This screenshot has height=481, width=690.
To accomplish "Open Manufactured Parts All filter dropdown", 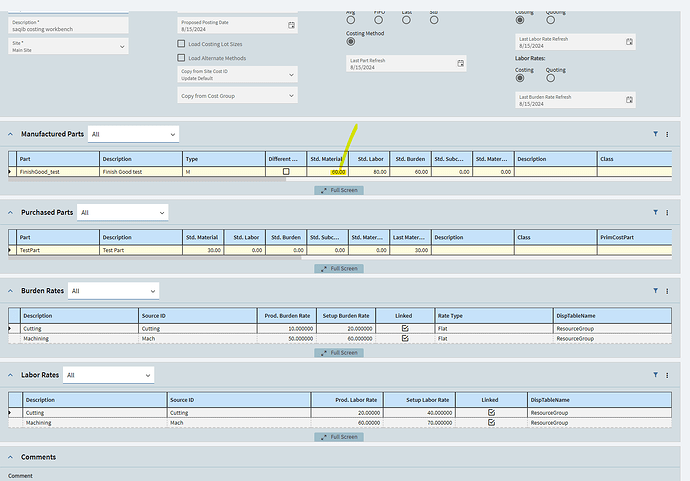I will point(133,134).
